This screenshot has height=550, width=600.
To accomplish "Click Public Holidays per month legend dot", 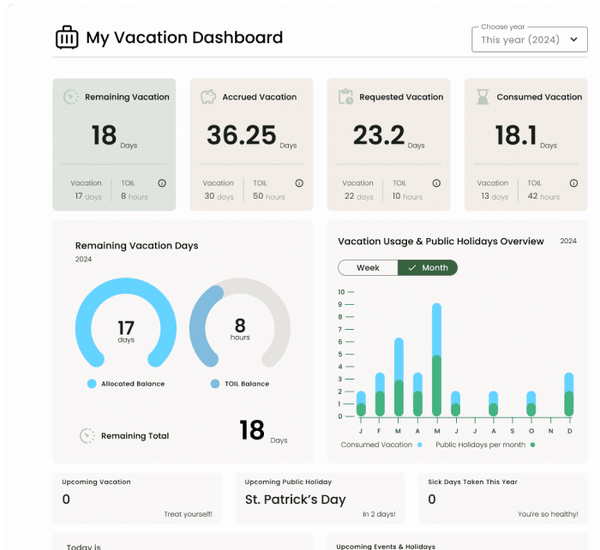I will tap(533, 445).
